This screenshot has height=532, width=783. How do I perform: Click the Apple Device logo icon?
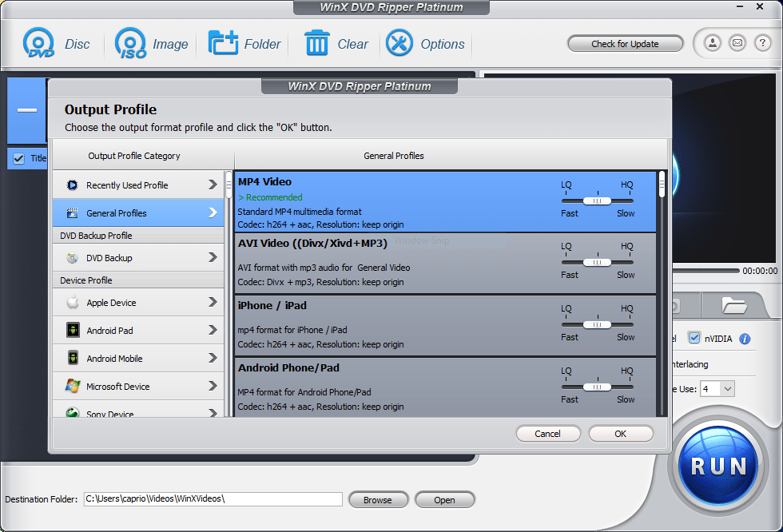point(73,303)
